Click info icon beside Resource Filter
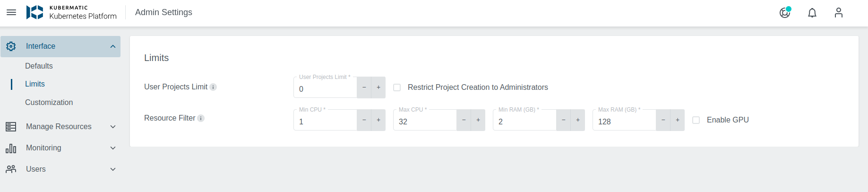868x192 pixels. pos(201,118)
